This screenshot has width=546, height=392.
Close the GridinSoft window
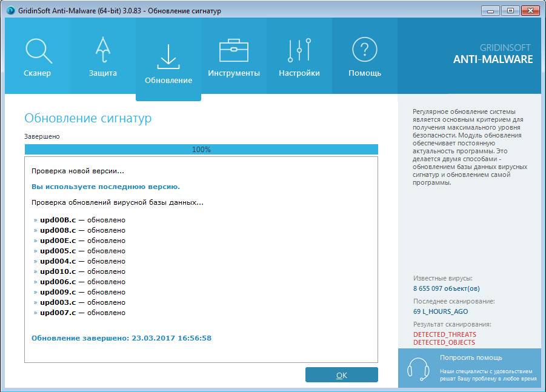tap(530, 10)
